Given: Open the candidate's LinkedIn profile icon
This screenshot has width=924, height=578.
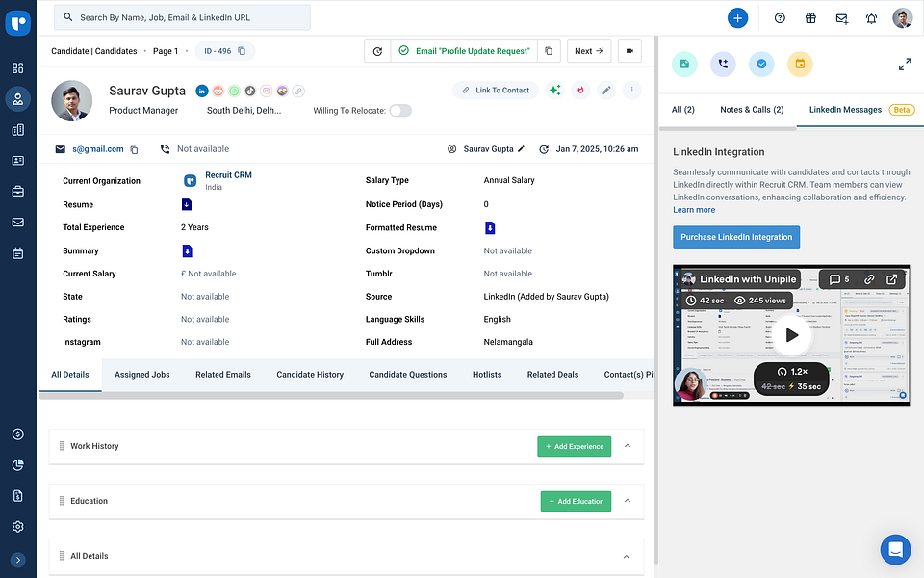Looking at the screenshot, I should [x=201, y=91].
